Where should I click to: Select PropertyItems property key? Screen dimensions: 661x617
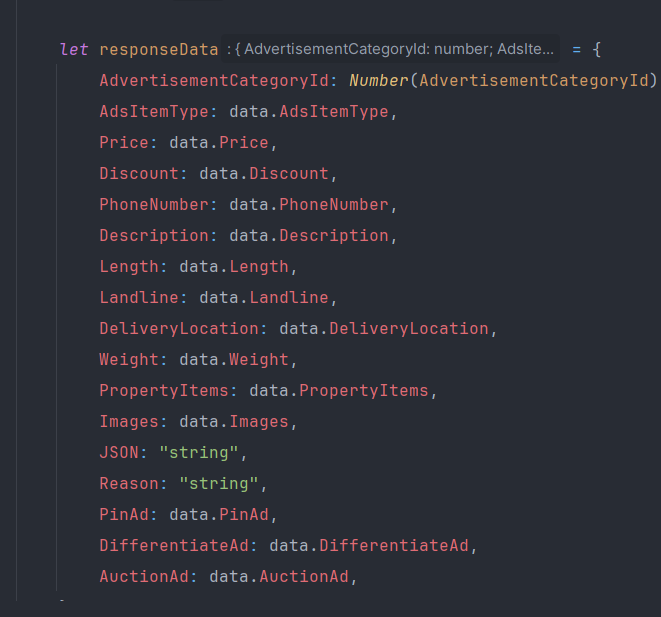pos(164,391)
